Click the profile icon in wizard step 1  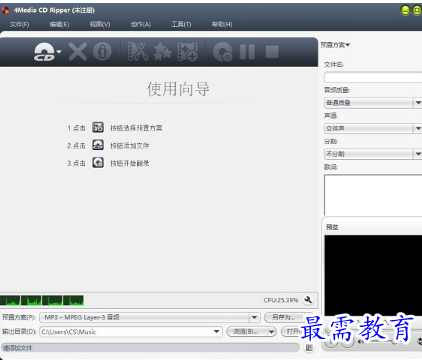point(98,127)
